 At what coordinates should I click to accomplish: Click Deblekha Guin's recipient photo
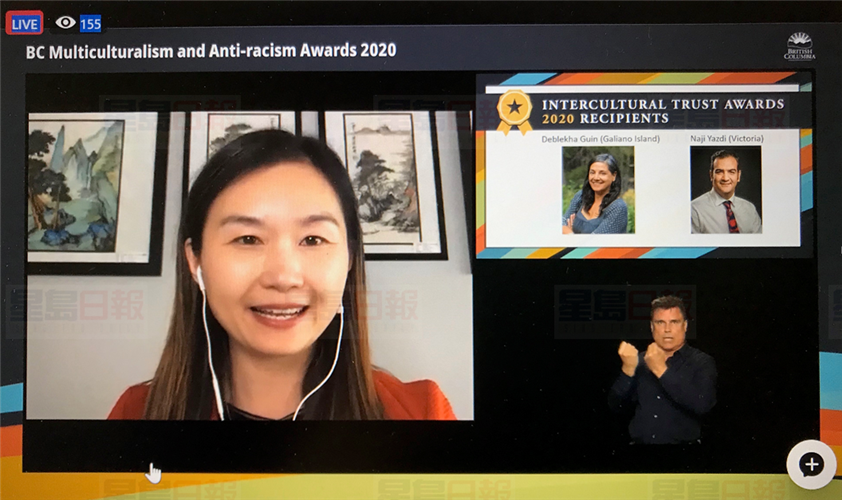(x=597, y=190)
